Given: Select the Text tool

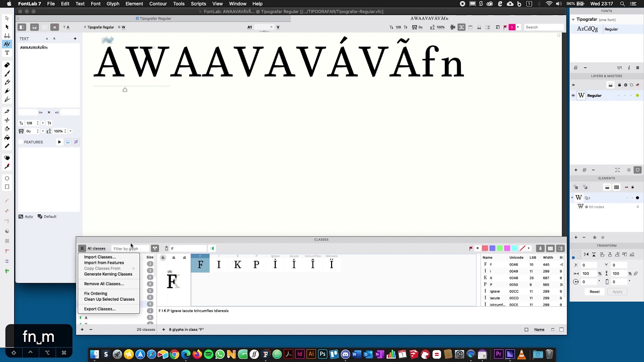Looking at the screenshot, I should tap(7, 53).
